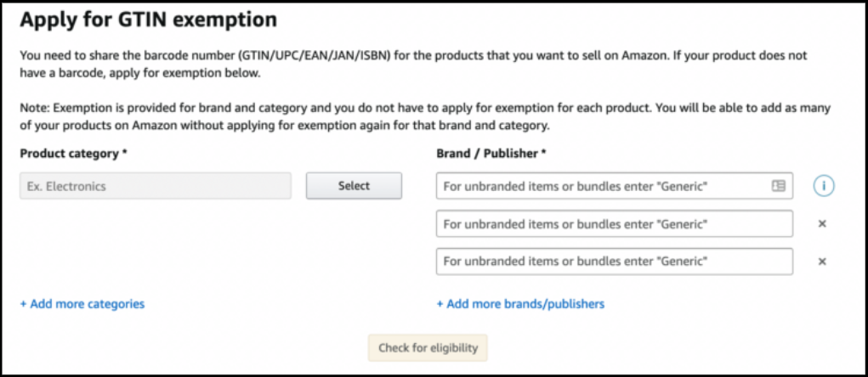
Task: Click the autofill contact icon in the first brand field
Action: pos(778,186)
